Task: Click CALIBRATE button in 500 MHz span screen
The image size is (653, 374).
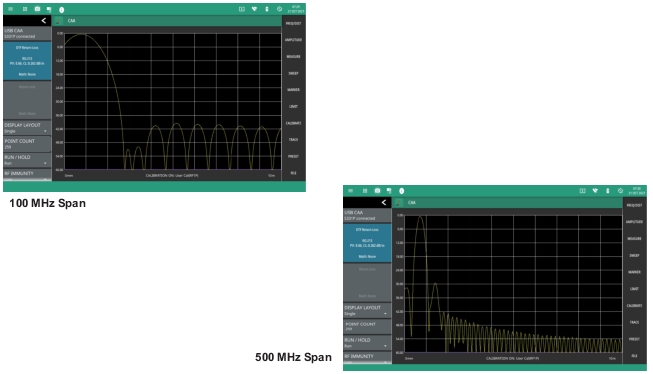Action: [634, 305]
